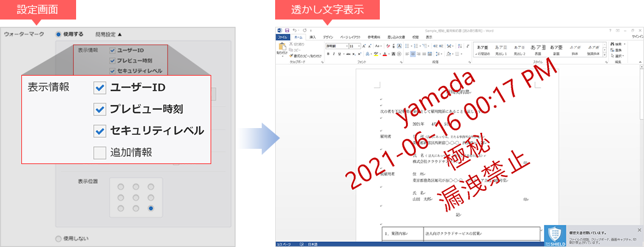Select the Format Painter brush icon
The image size is (644, 247).
click(x=291, y=55)
